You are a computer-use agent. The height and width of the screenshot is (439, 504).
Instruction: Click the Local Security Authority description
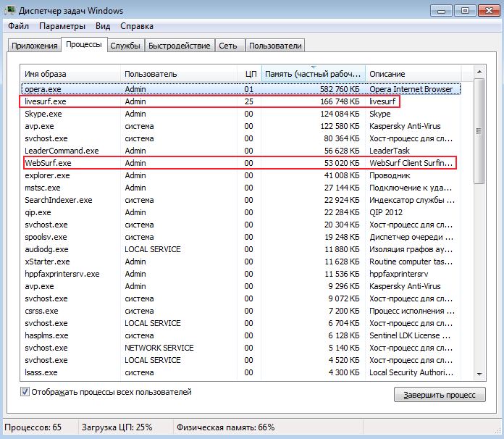coord(411,372)
